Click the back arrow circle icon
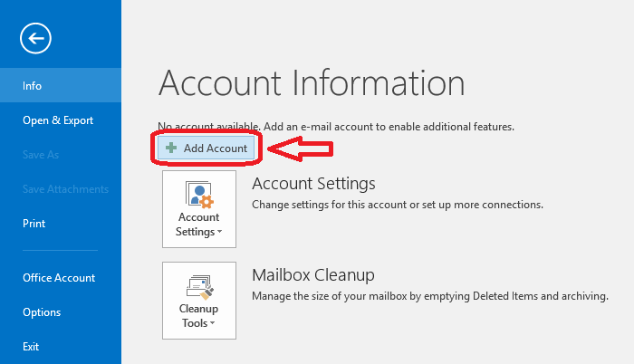The height and width of the screenshot is (364, 634). click(x=35, y=38)
